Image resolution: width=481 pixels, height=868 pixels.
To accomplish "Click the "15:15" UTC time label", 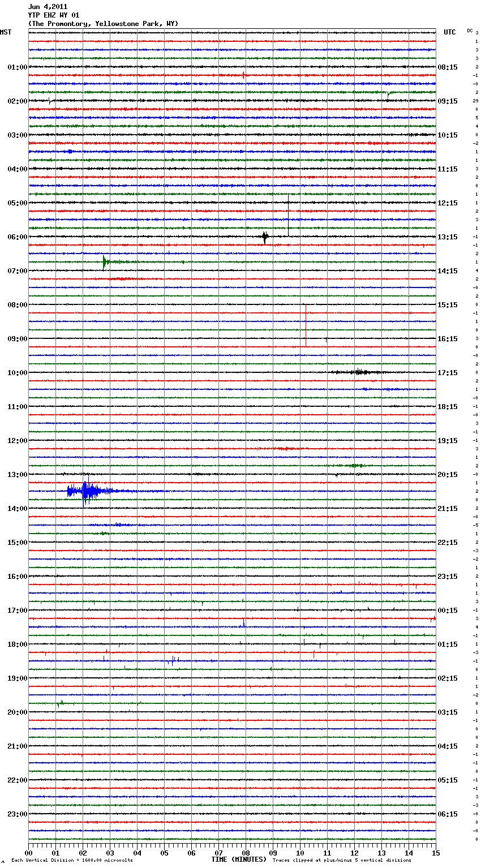I will 448,305.
